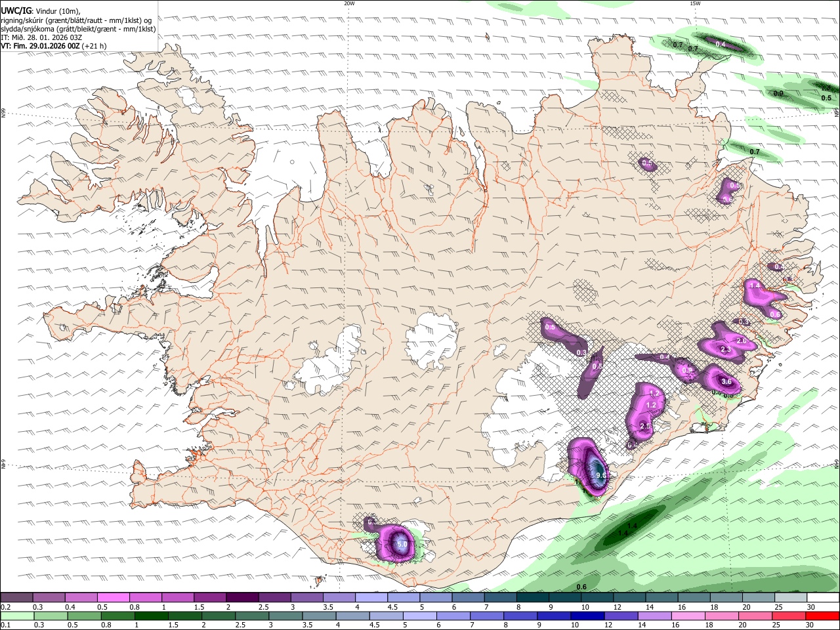840x630 pixels.
Task: Pick the rain-scale swatch starting at 25
Action: (x=789, y=616)
